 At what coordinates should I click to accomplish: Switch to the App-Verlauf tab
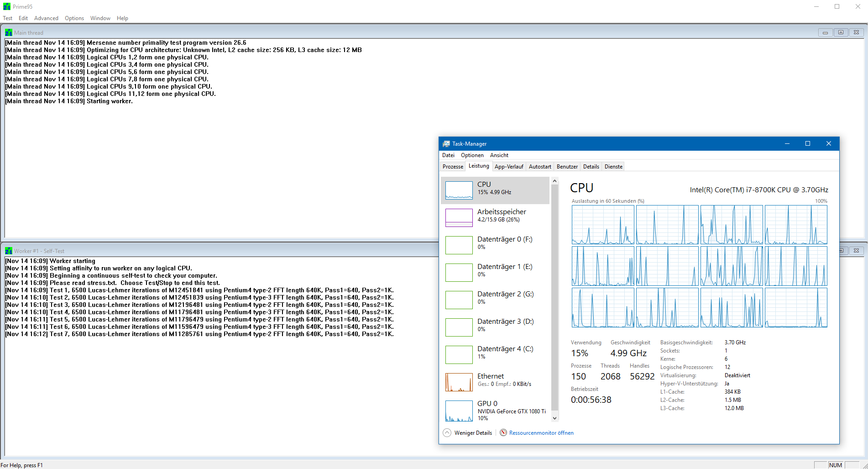509,167
